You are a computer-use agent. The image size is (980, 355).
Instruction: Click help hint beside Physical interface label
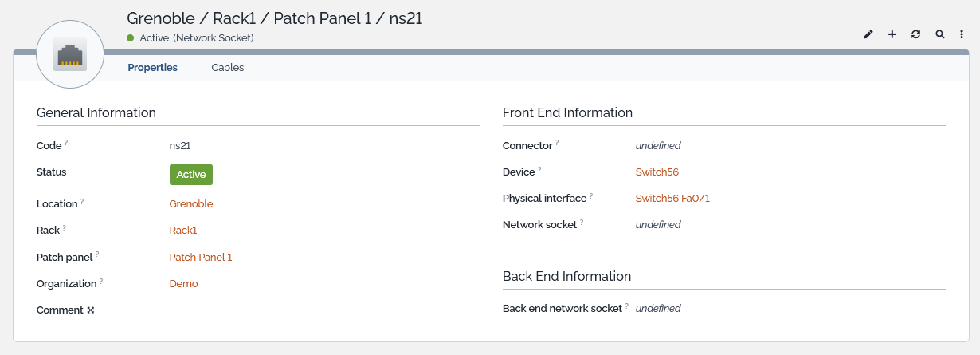coord(591,195)
